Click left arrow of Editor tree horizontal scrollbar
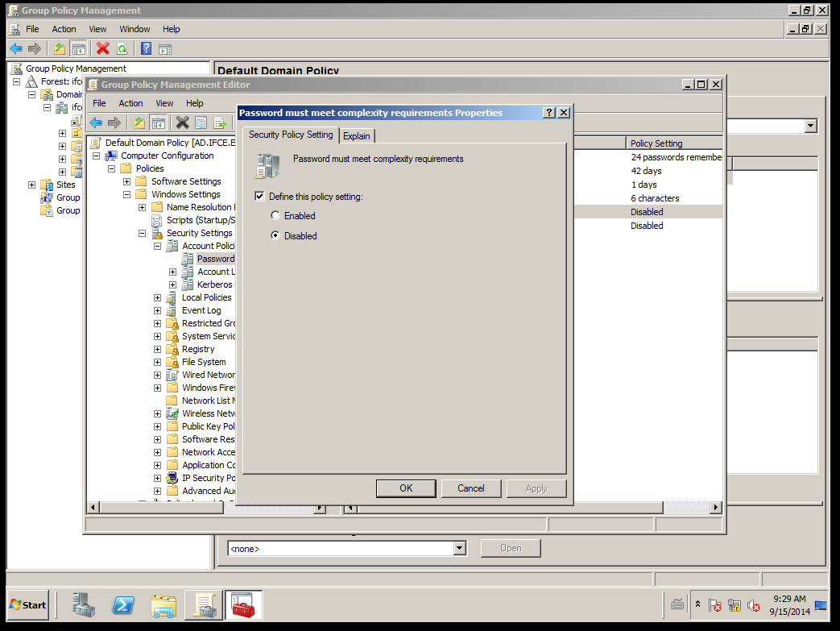This screenshot has height=631, width=840. (93, 507)
